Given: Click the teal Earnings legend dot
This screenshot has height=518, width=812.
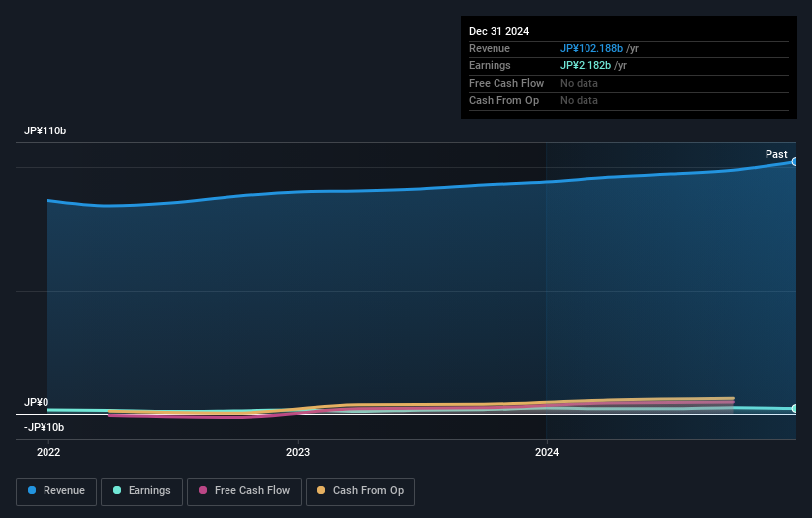Looking at the screenshot, I should [x=117, y=490].
